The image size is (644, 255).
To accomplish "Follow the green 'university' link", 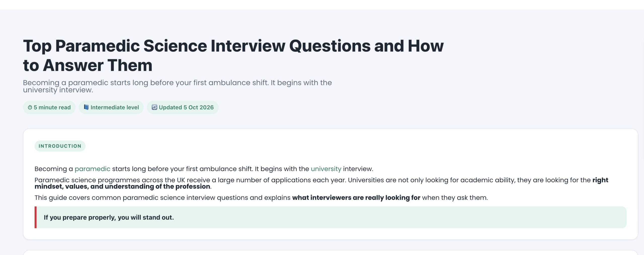I will pyautogui.click(x=326, y=169).
